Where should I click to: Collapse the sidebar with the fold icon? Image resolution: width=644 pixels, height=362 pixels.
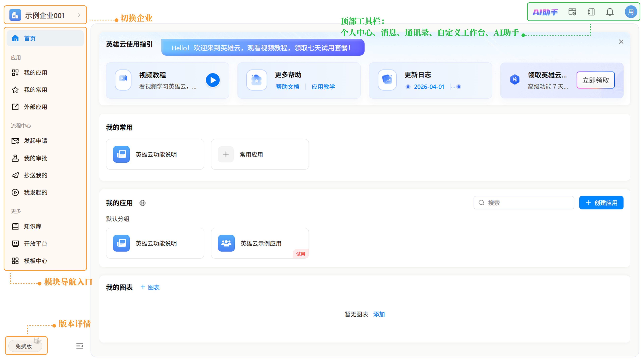pos(79,346)
